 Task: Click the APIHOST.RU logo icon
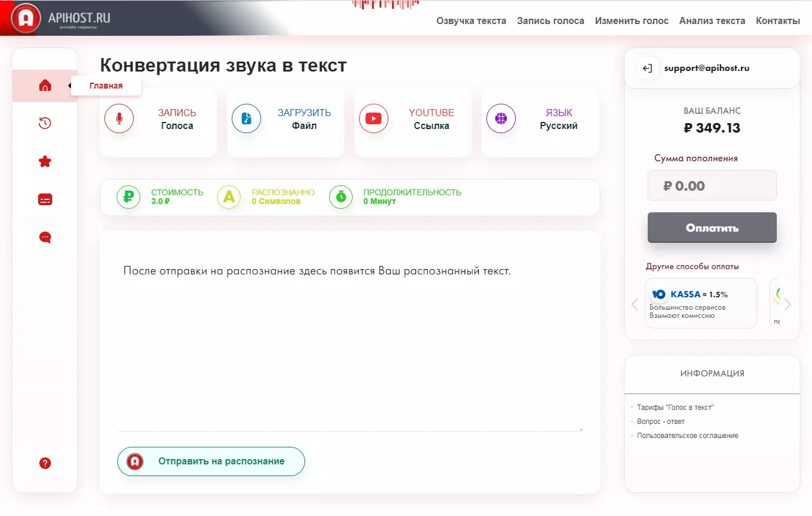26,18
